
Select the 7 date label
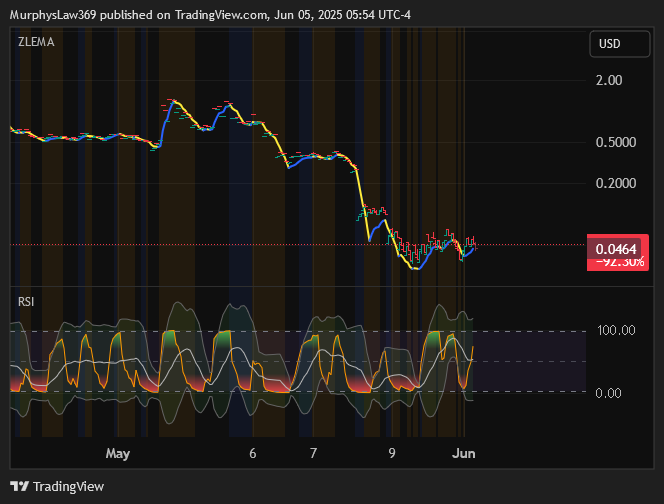[313, 454]
